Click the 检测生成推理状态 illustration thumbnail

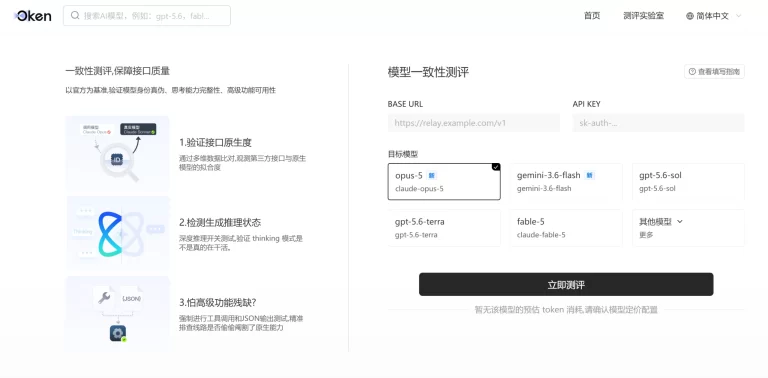pyautogui.click(x=118, y=234)
